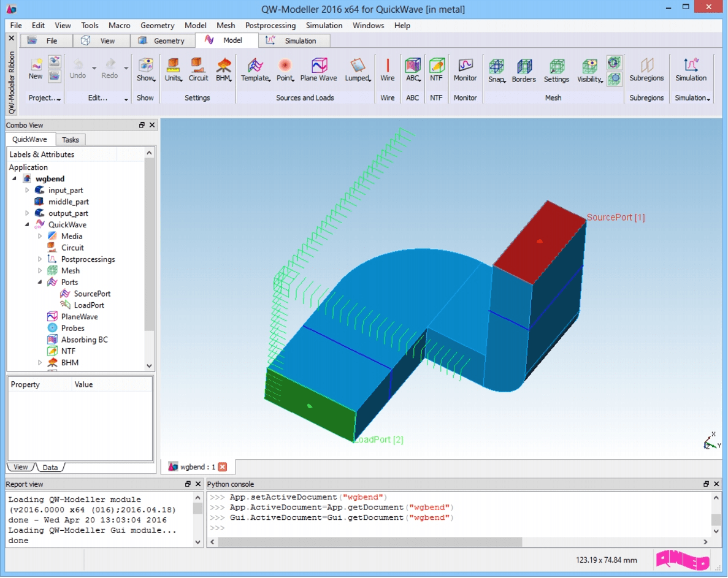
Task: Switch to the Geometry ribbon tab
Action: [x=162, y=40]
